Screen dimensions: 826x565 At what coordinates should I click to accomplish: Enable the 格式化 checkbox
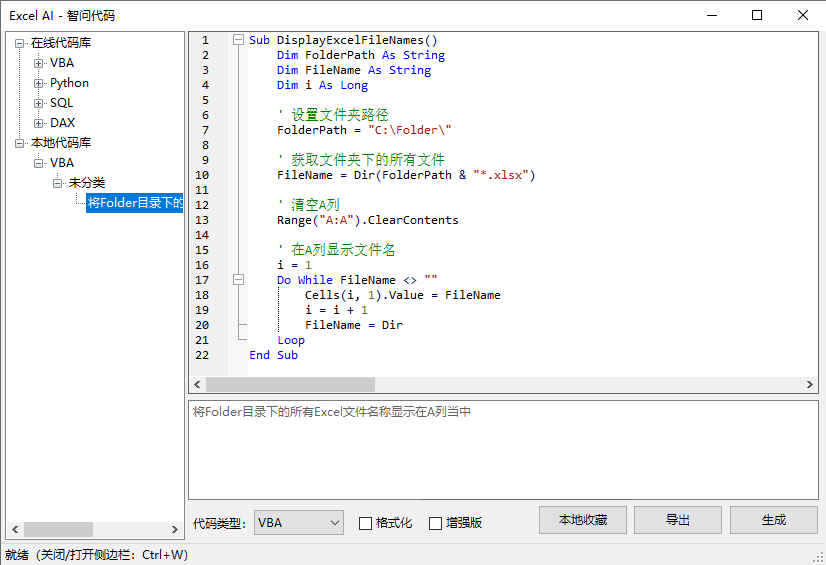365,523
